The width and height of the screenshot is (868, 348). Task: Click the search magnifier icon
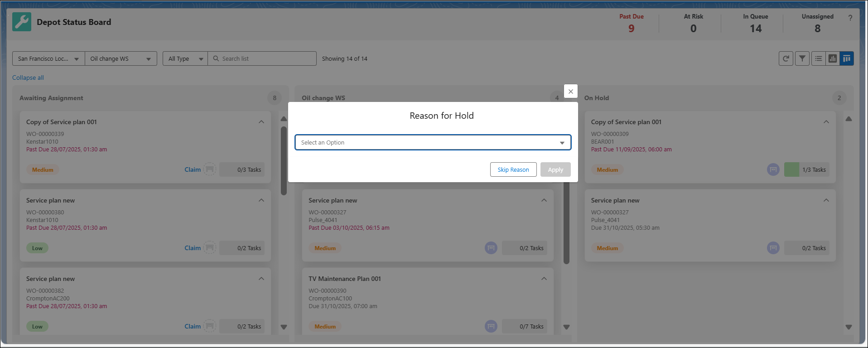pyautogui.click(x=216, y=58)
